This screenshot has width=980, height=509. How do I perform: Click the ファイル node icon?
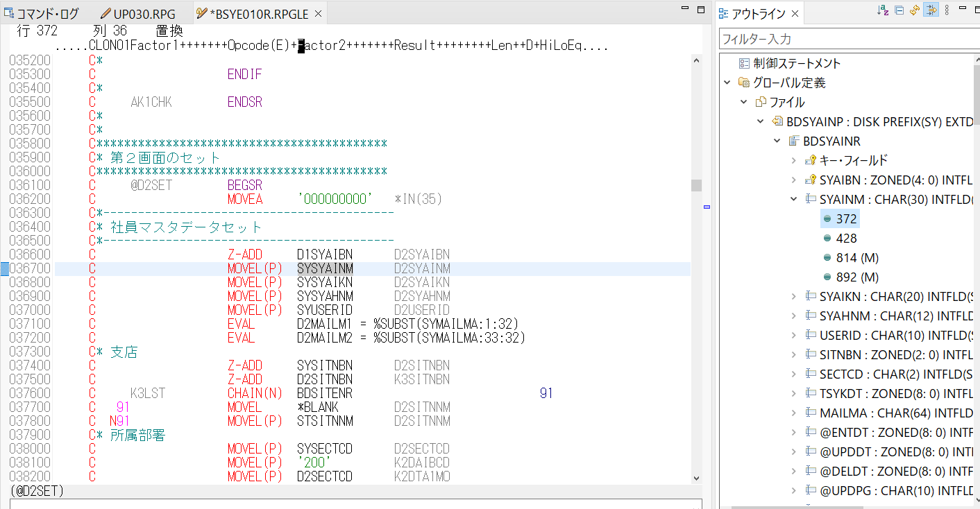[760, 102]
